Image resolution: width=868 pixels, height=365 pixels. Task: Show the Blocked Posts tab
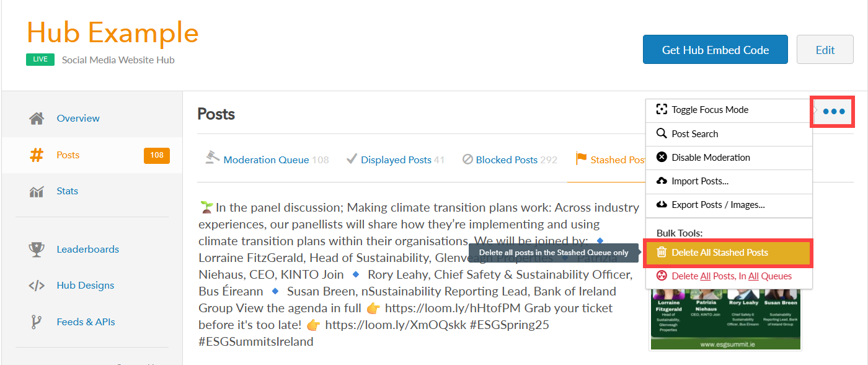(x=510, y=160)
